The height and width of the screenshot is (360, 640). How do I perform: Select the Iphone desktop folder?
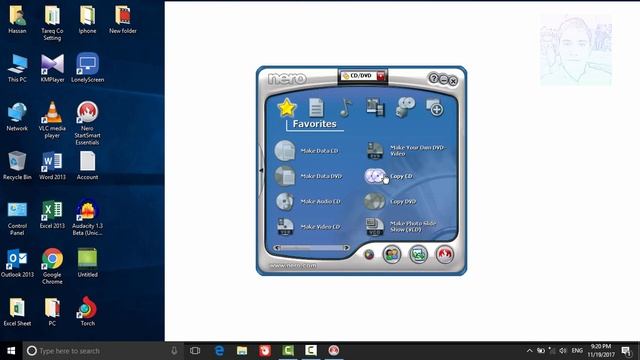(87, 19)
